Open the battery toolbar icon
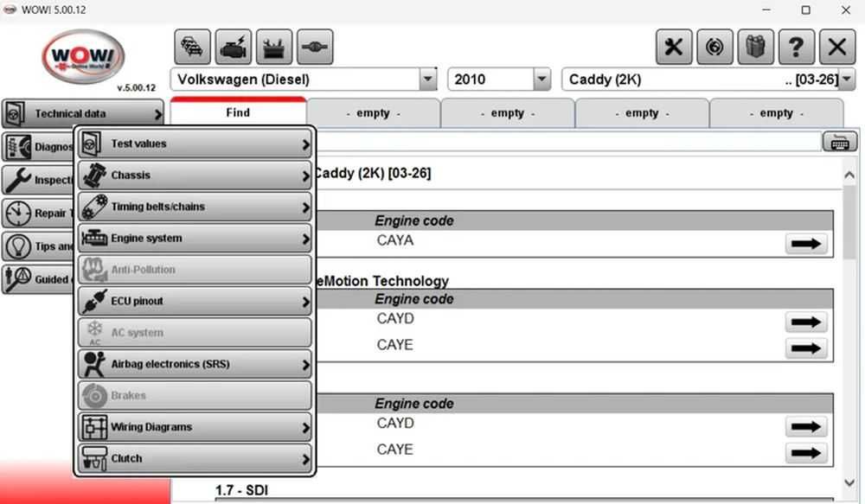The image size is (865, 504). click(273, 47)
